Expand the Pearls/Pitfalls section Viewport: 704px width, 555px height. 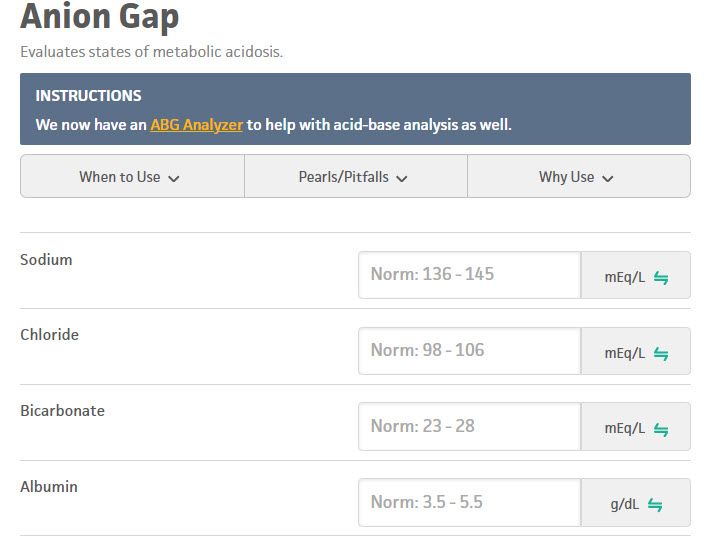click(356, 176)
